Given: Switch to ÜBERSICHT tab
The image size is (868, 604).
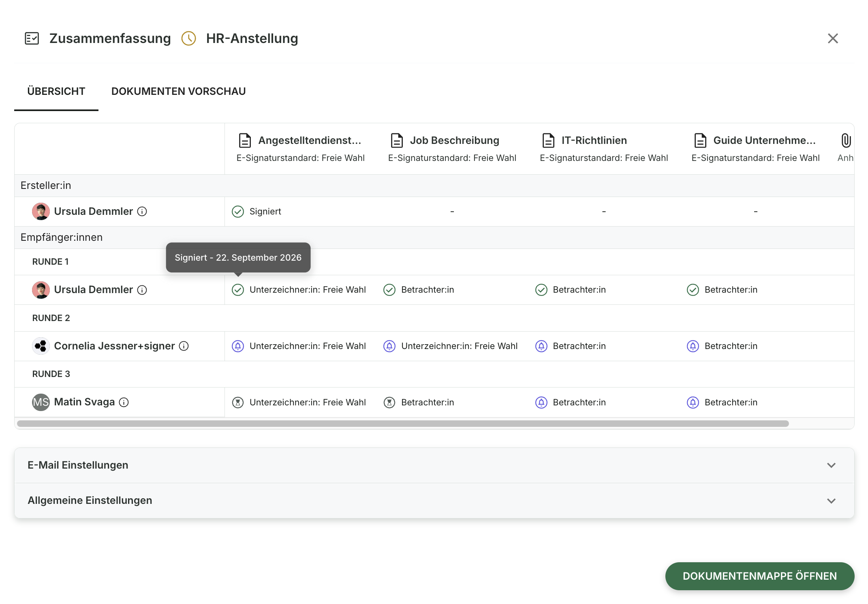Looking at the screenshot, I should coord(56,91).
